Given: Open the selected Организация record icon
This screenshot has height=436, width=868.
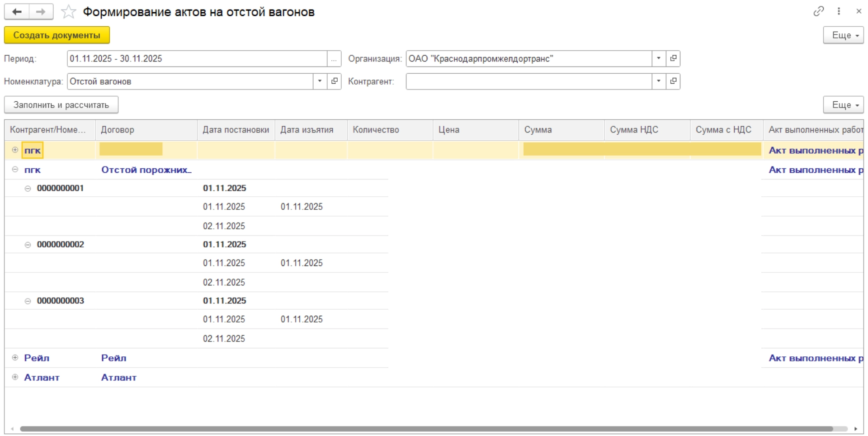Looking at the screenshot, I should tap(673, 58).
